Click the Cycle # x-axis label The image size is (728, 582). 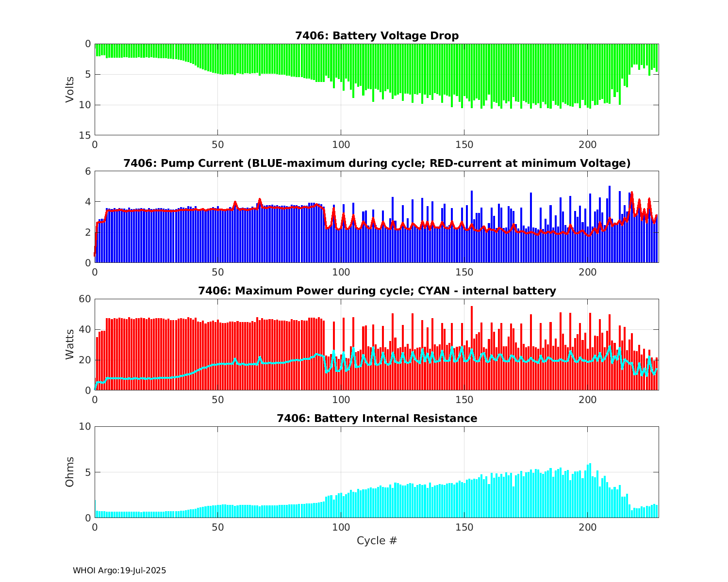pos(377,541)
